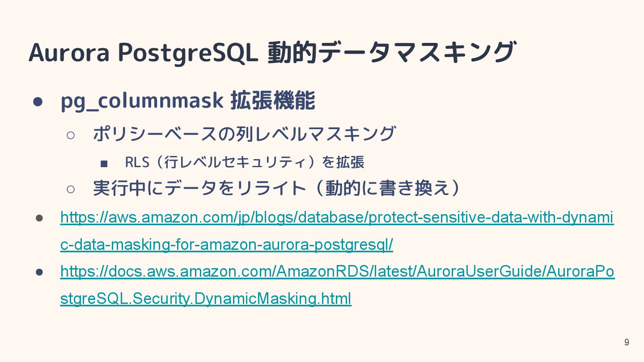
Task: Click the bullet before the AWS blog link
Action: (x=39, y=218)
